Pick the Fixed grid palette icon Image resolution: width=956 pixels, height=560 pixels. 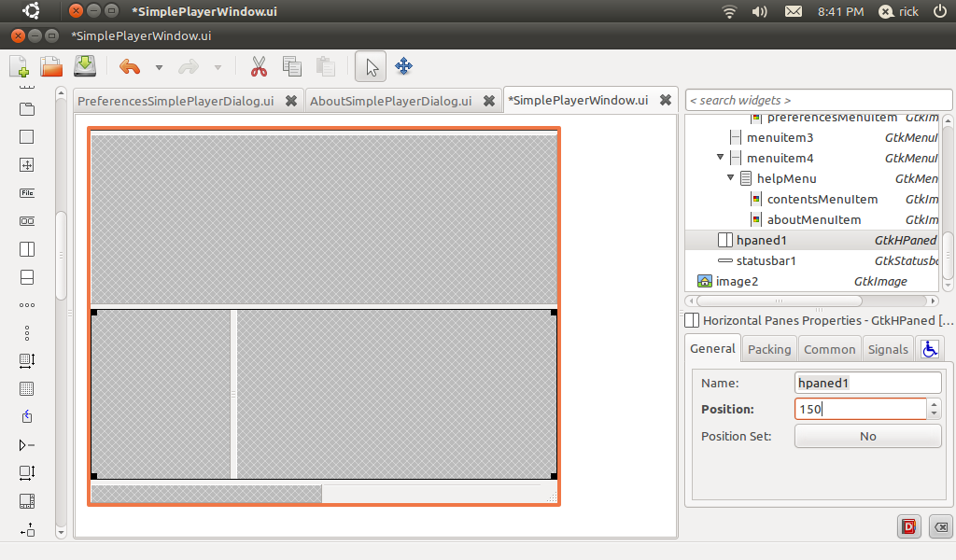[27, 389]
